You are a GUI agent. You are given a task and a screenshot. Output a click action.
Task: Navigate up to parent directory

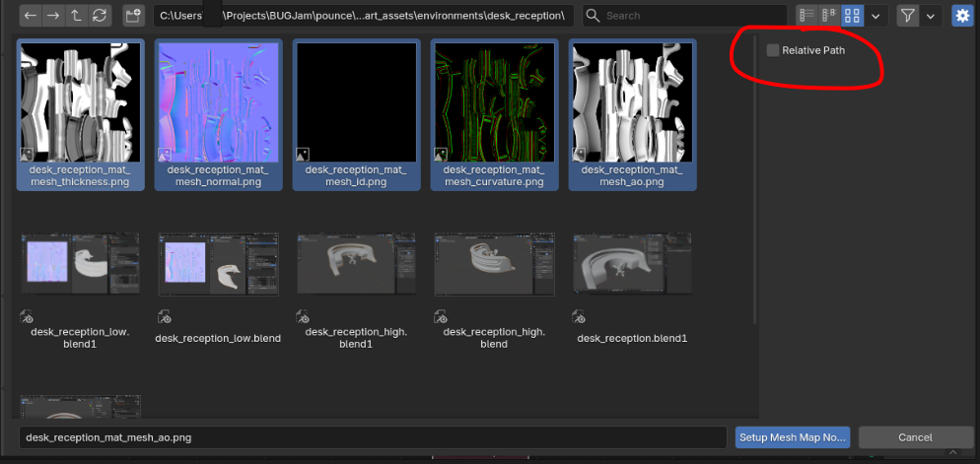point(76,16)
